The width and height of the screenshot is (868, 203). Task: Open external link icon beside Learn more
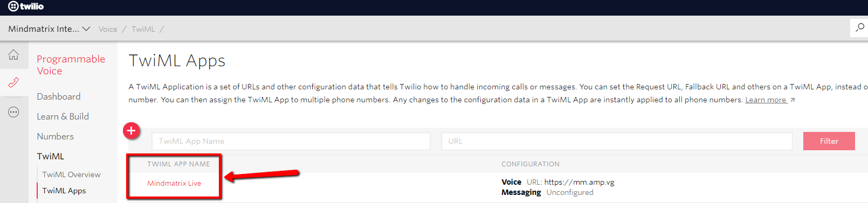(x=792, y=100)
